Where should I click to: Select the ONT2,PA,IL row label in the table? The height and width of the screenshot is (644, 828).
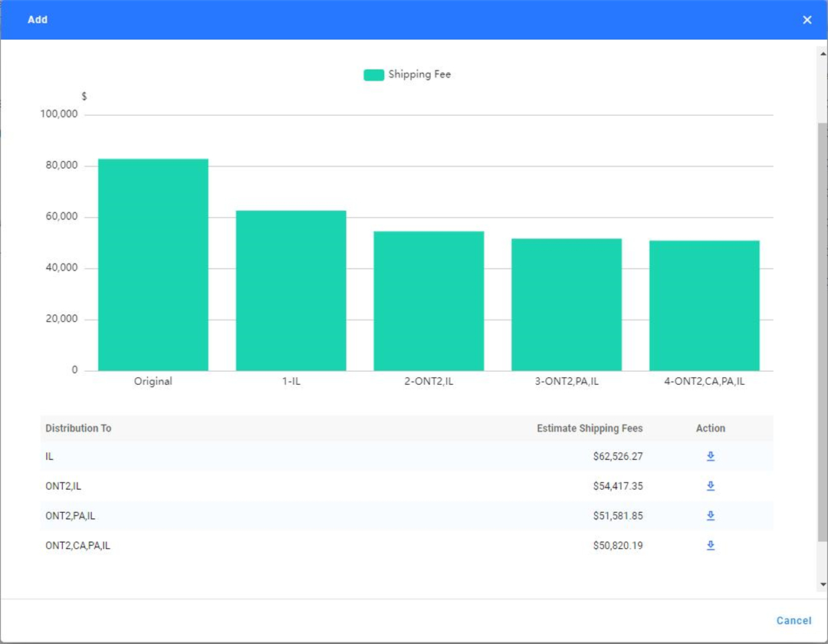tap(71, 516)
